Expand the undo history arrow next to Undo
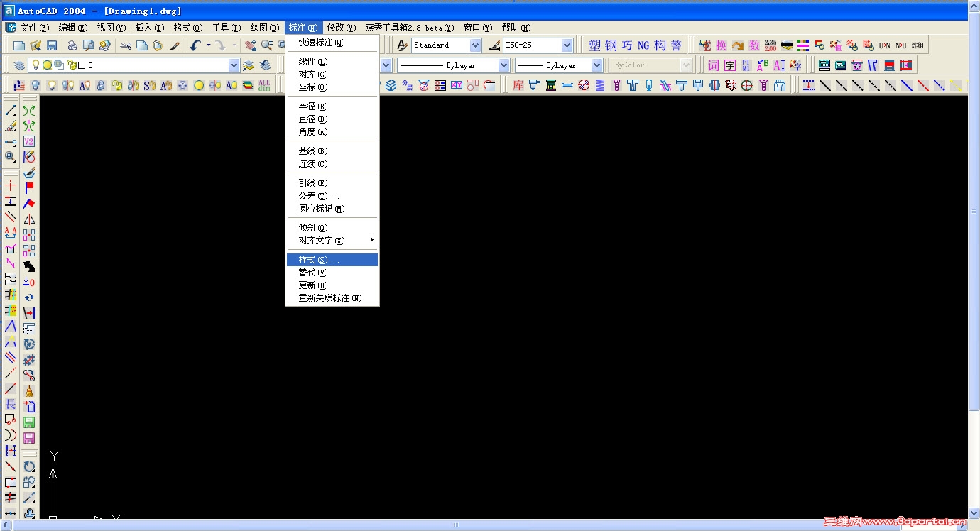This screenshot has width=980, height=531. pos(209,45)
